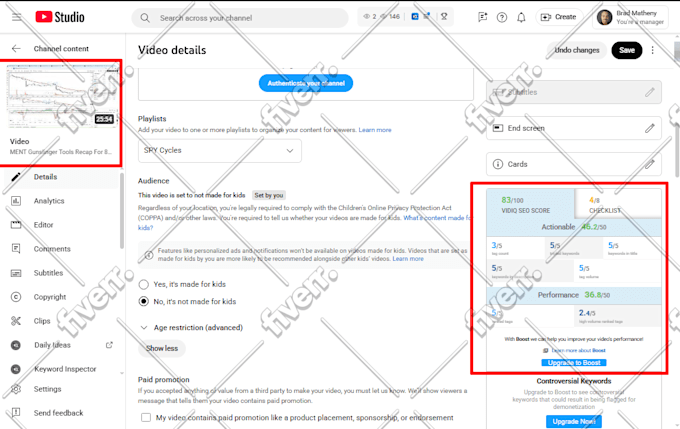Click the Details pencil icon in sidebar

(16, 177)
